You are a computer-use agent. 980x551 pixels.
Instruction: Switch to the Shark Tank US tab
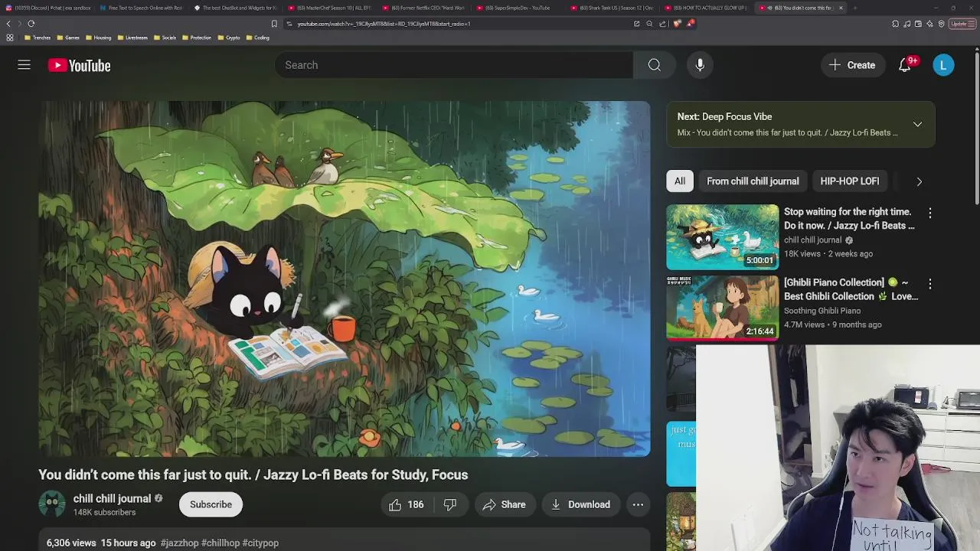(x=612, y=8)
